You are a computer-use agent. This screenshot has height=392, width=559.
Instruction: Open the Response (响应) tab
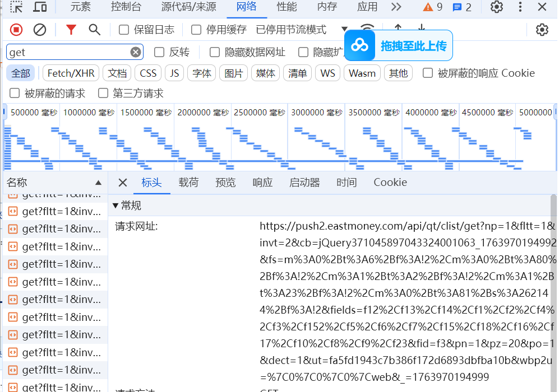[x=263, y=183]
